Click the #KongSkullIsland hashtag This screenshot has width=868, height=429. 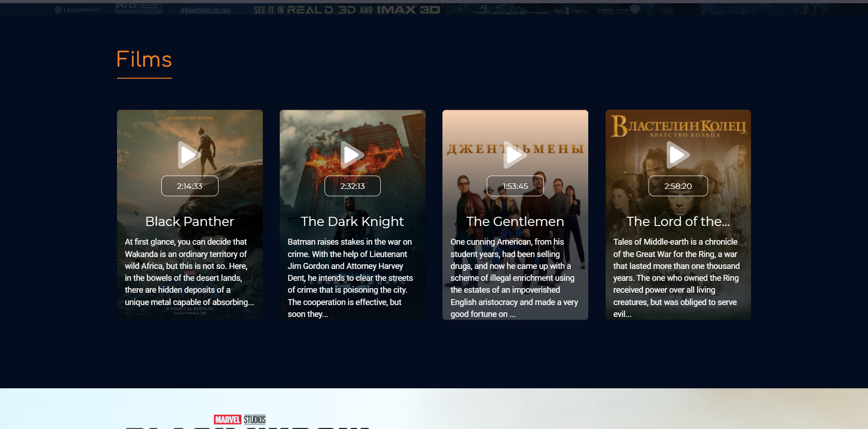[205, 11]
